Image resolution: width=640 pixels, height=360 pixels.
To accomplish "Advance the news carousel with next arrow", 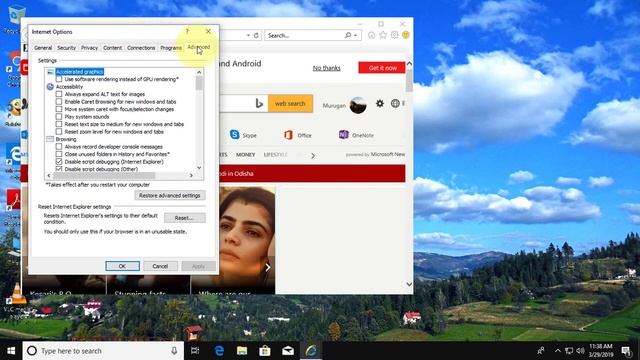I will pos(268,267).
